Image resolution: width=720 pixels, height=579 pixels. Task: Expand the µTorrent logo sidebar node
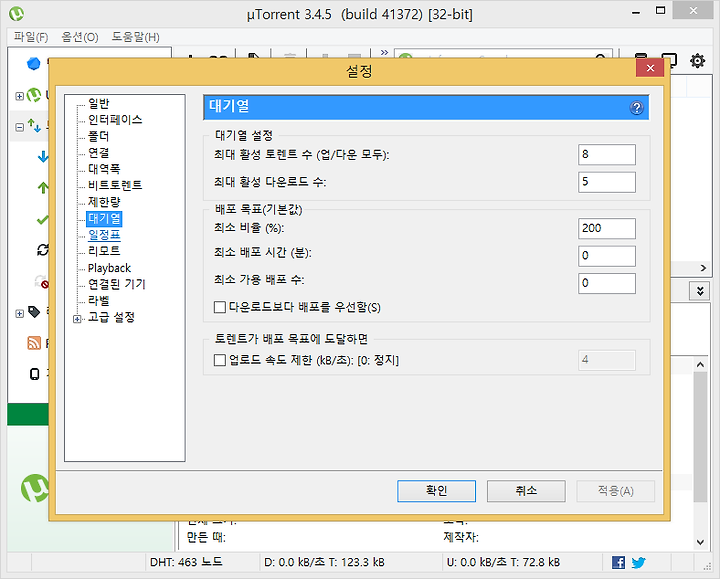(19, 96)
